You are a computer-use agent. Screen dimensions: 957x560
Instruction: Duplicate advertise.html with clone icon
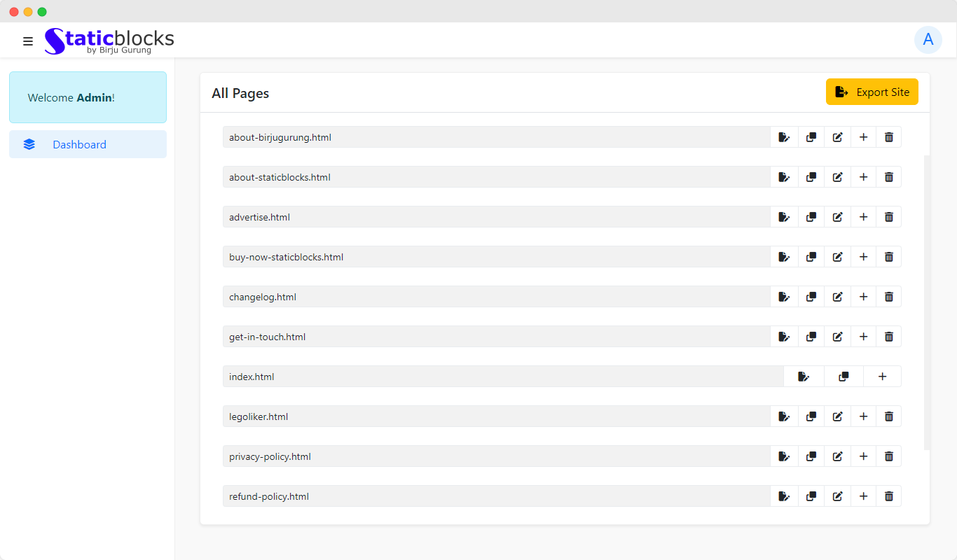[x=811, y=217]
